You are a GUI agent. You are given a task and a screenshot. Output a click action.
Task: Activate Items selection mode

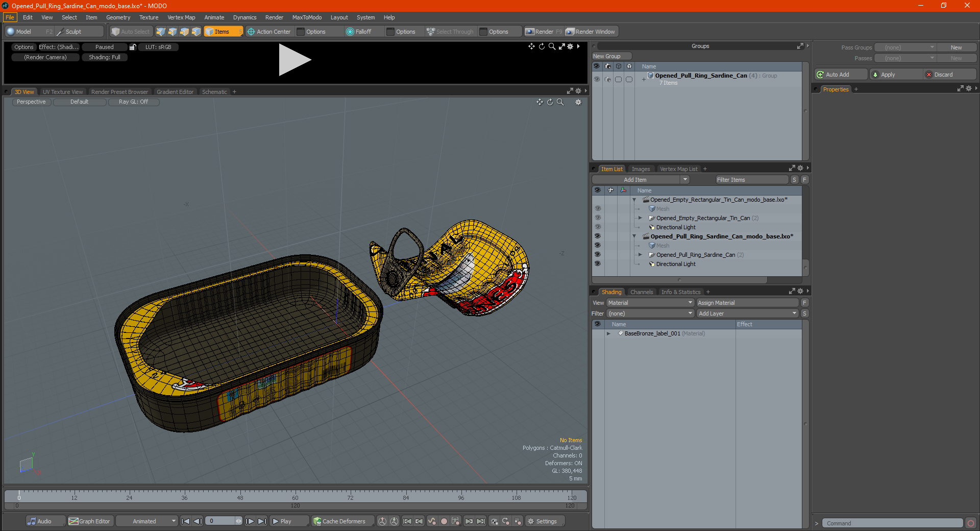pos(223,32)
